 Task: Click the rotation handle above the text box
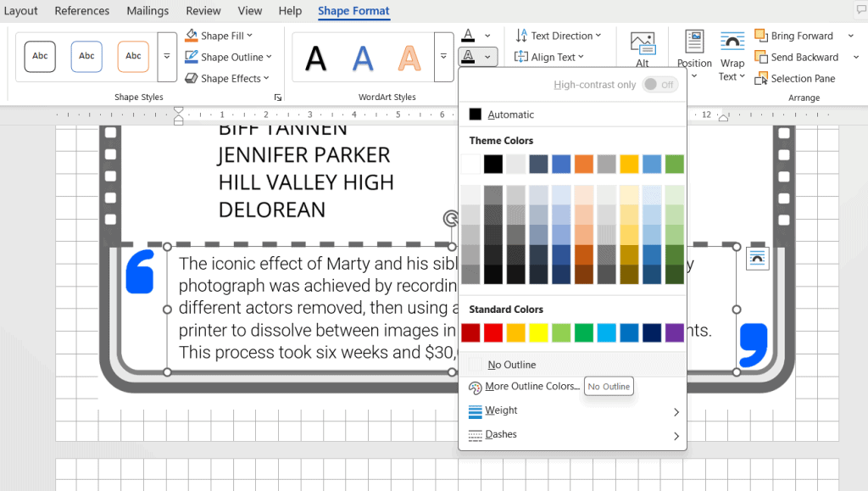451,219
